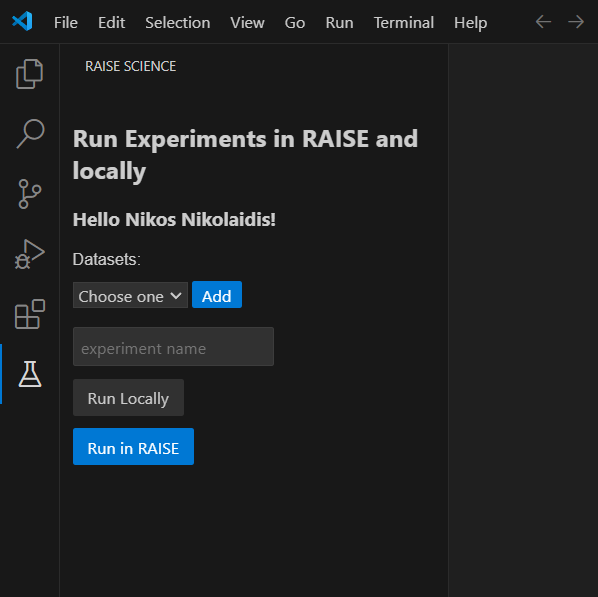Click the VS Code logo icon

point(22,21)
